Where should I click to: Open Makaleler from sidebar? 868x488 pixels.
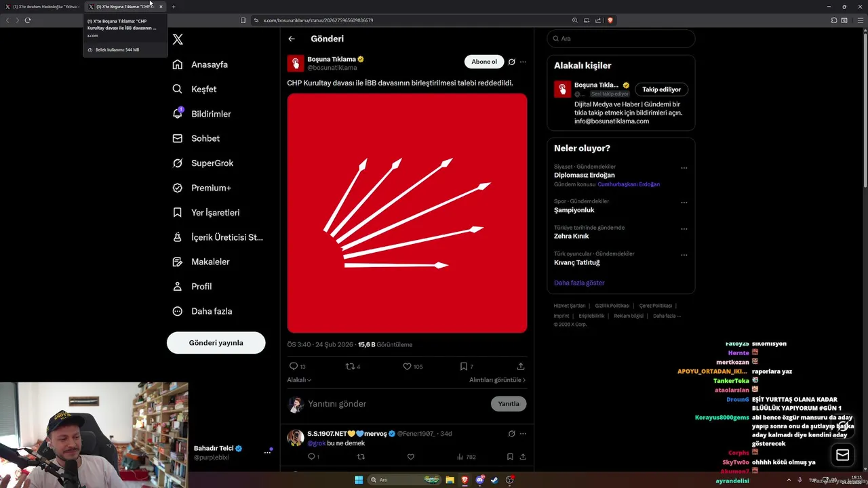pyautogui.click(x=201, y=262)
